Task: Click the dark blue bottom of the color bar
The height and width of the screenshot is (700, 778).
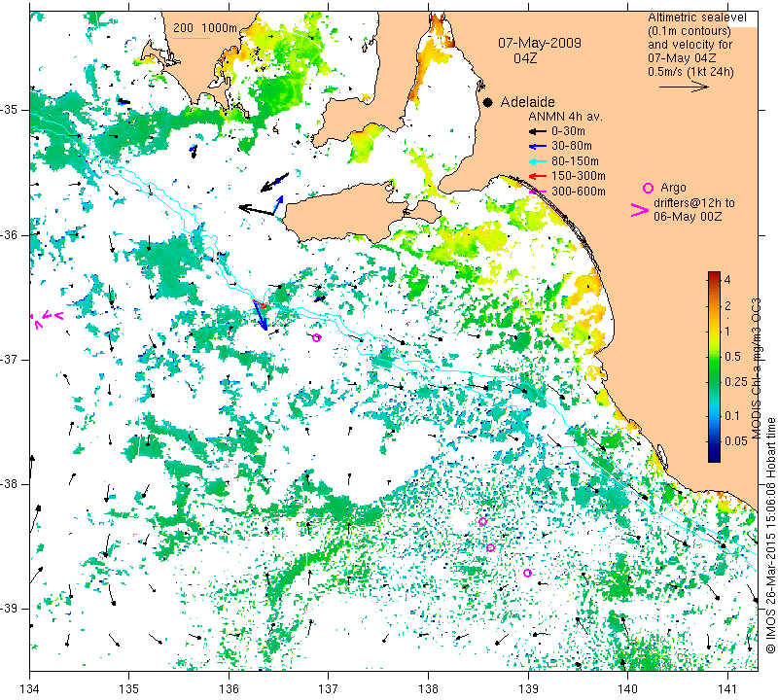Action: click(714, 458)
